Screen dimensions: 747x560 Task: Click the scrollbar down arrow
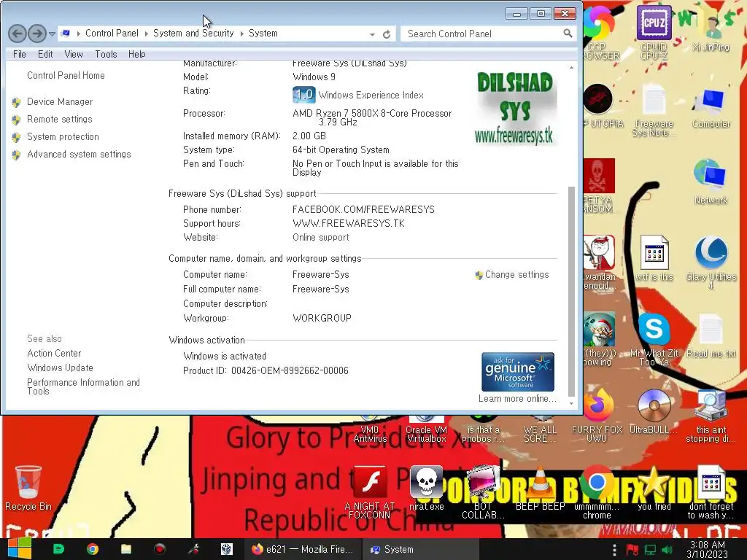coord(572,403)
